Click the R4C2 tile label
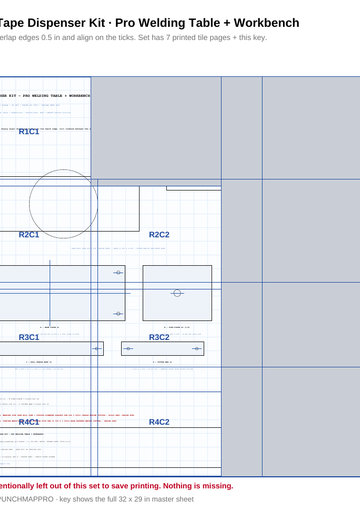This screenshot has height=520, width=360. click(x=159, y=422)
